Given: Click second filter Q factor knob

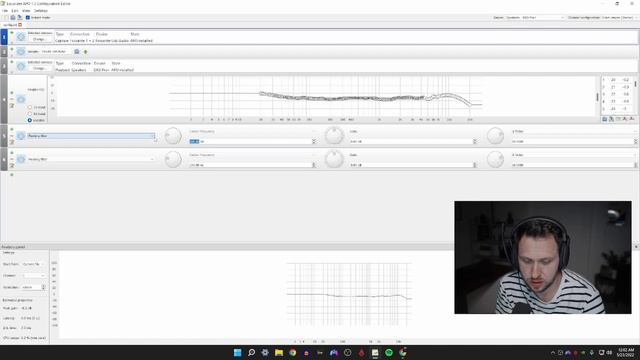Looking at the screenshot, I should click(495, 159).
